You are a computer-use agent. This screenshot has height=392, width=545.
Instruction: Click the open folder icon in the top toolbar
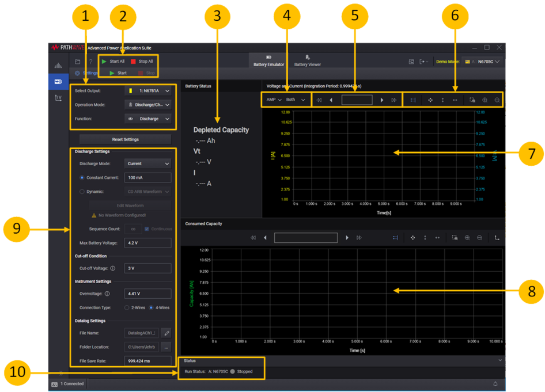[78, 62]
